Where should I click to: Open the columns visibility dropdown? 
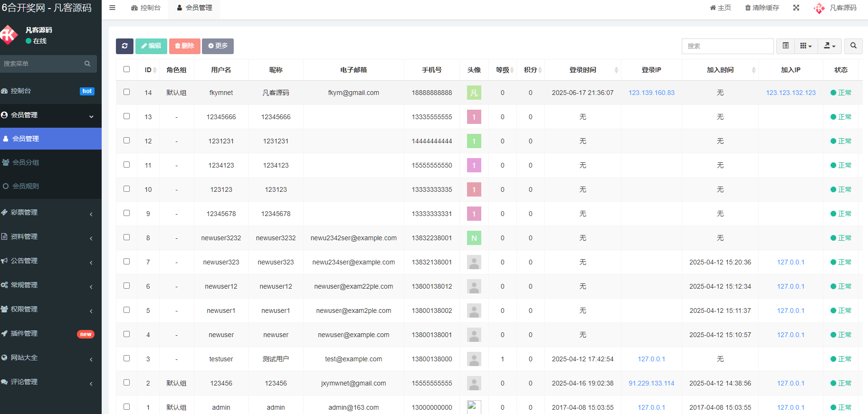click(806, 46)
